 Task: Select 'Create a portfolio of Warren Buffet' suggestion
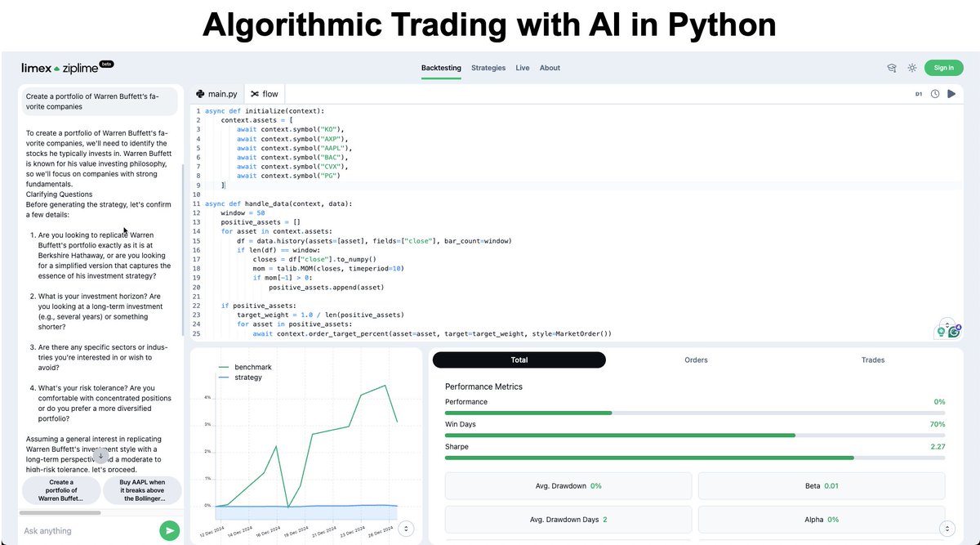(x=61, y=490)
